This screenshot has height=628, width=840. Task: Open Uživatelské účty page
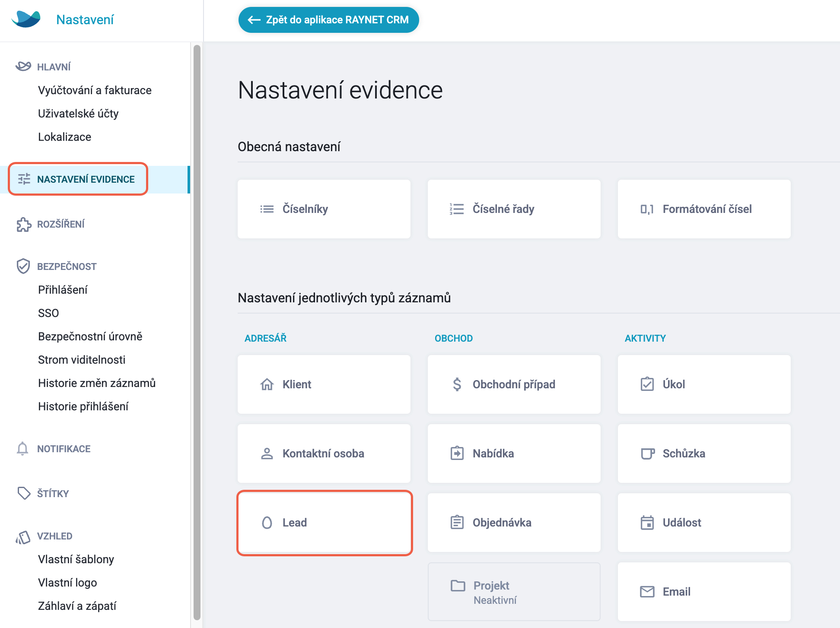pos(78,114)
